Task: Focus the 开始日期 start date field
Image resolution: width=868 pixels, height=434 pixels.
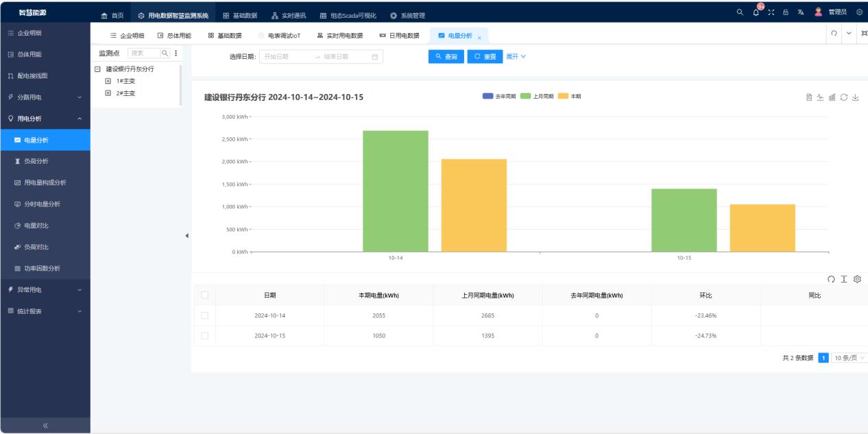Action: [286, 57]
